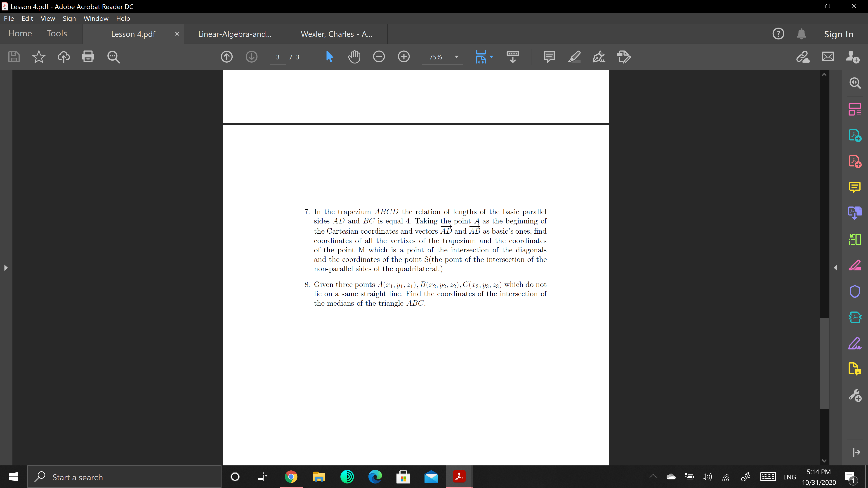Image resolution: width=868 pixels, height=488 pixels.
Task: Select the Hand tool in the toolbar
Action: [354, 56]
